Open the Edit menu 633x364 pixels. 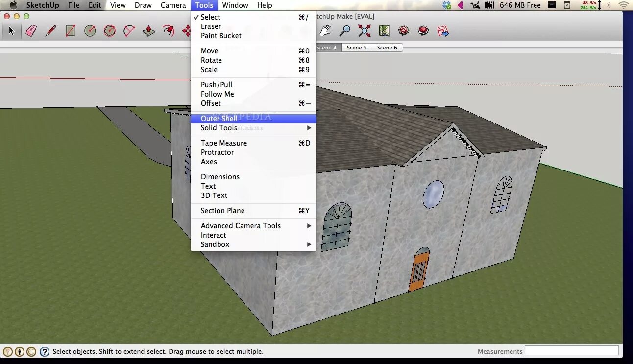[95, 5]
